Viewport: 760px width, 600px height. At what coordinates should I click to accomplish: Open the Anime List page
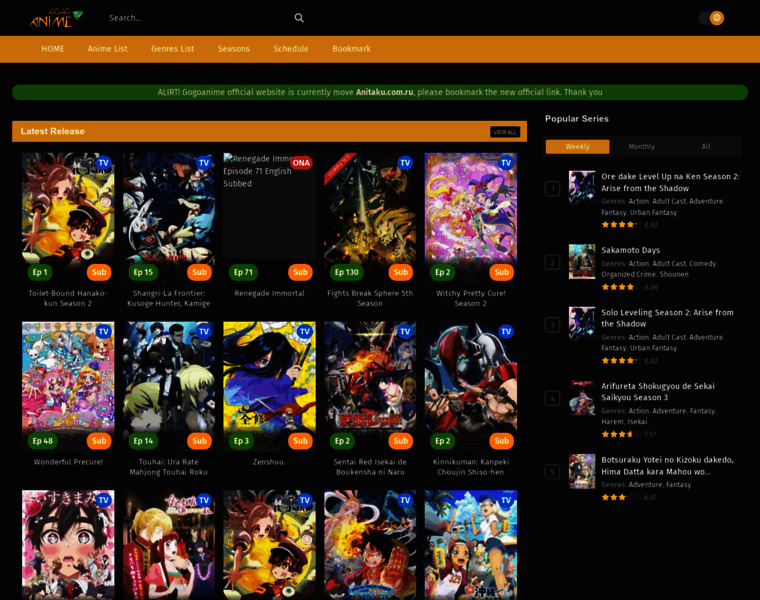pyautogui.click(x=108, y=49)
